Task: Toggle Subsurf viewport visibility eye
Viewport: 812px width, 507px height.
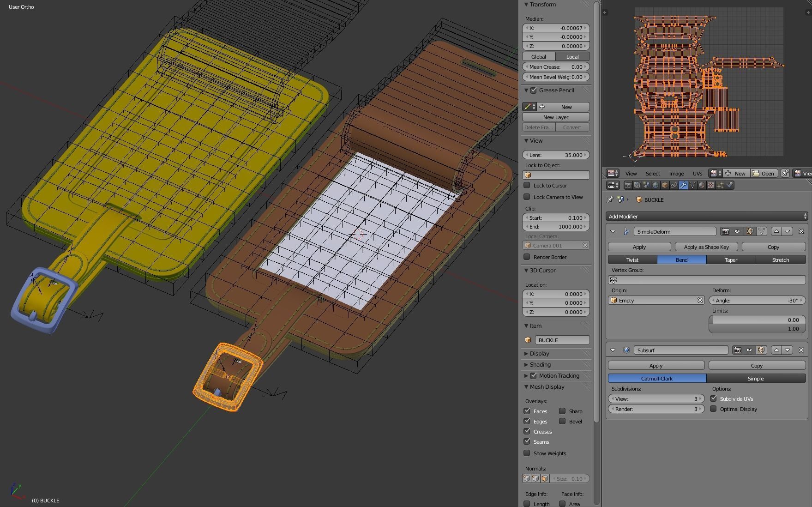Action: [x=749, y=350]
